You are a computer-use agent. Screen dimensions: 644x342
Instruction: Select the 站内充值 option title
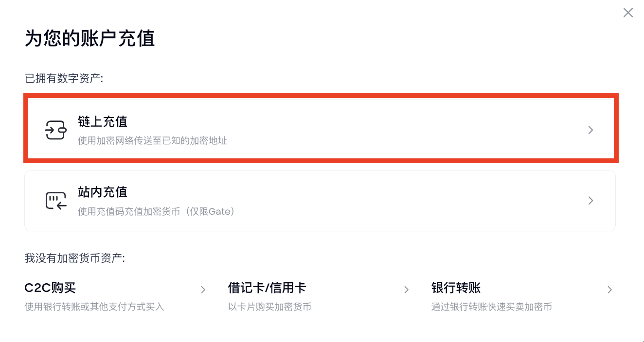(x=102, y=192)
